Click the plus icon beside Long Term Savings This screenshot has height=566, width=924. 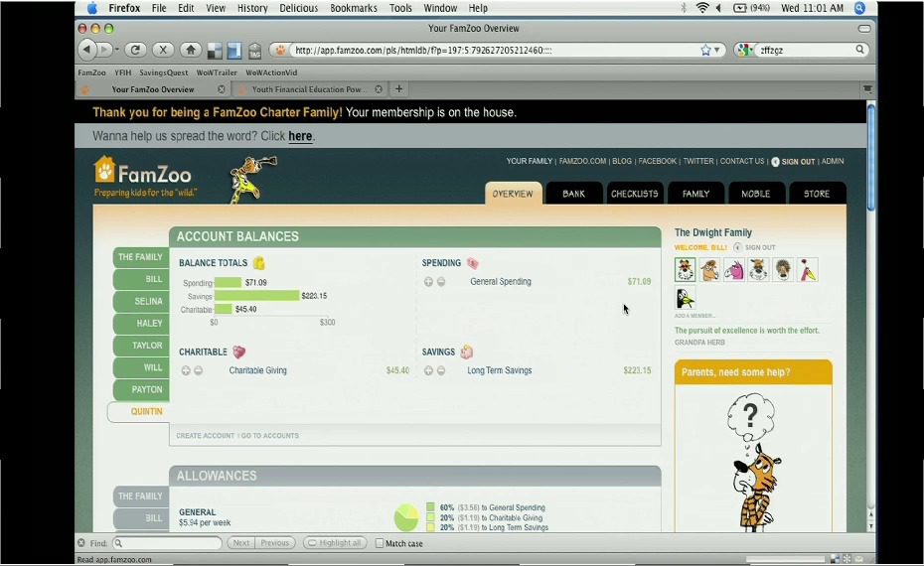(428, 370)
